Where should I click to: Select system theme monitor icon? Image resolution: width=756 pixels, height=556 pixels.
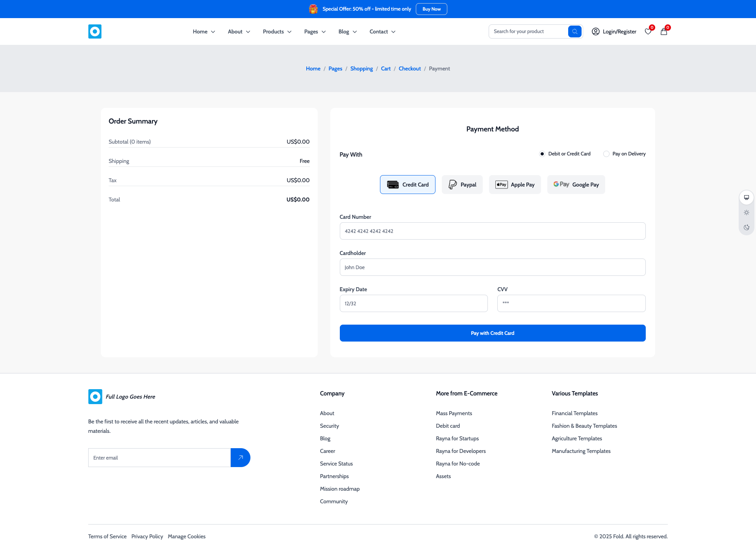tap(746, 198)
